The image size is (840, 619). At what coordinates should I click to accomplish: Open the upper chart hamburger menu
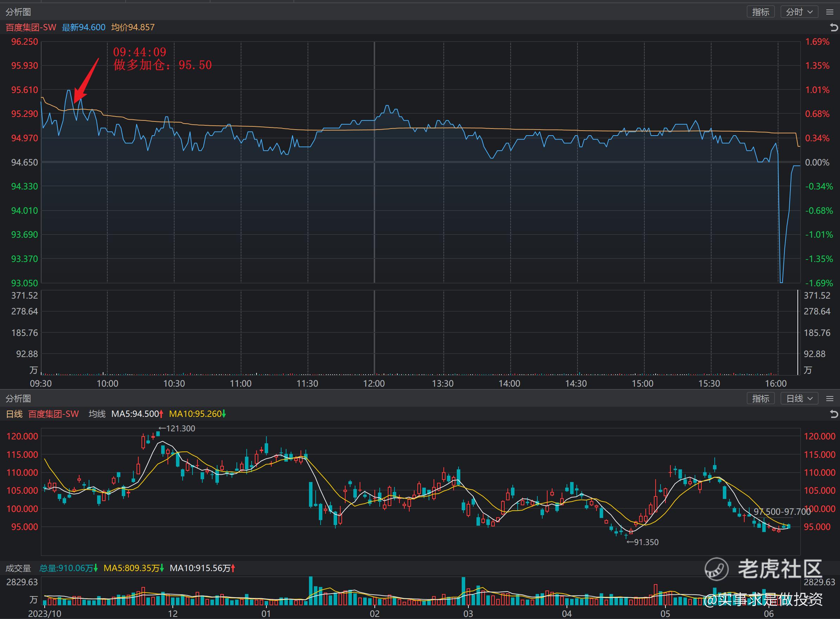pos(829,12)
